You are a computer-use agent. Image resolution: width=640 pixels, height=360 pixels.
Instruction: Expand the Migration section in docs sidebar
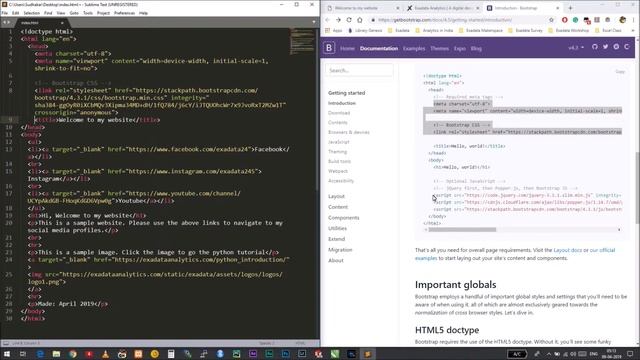(x=340, y=249)
